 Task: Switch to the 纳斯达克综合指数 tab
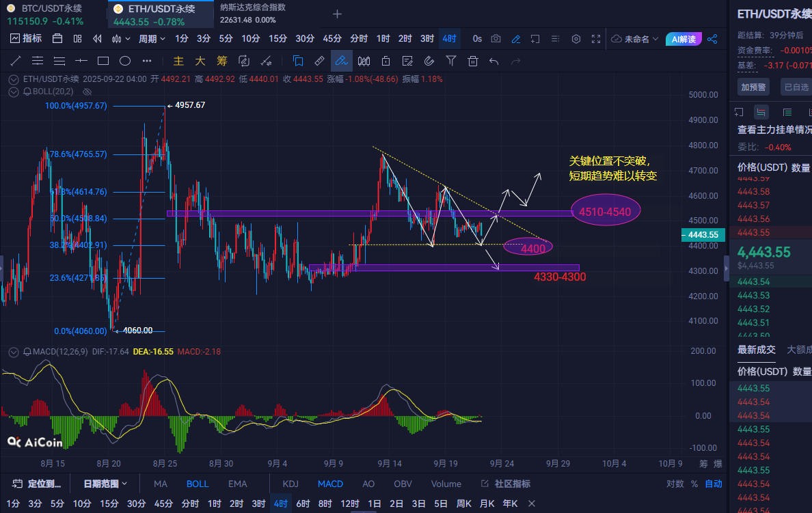pyautogui.click(x=253, y=14)
